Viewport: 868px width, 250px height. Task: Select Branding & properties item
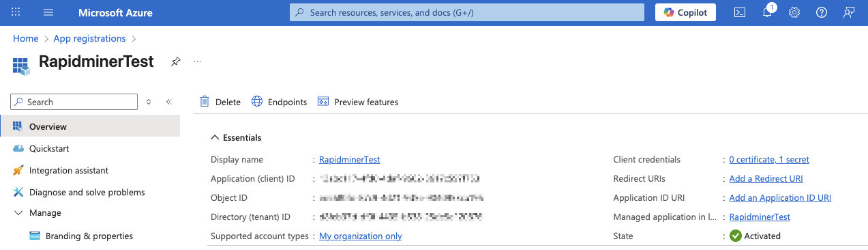click(x=90, y=236)
